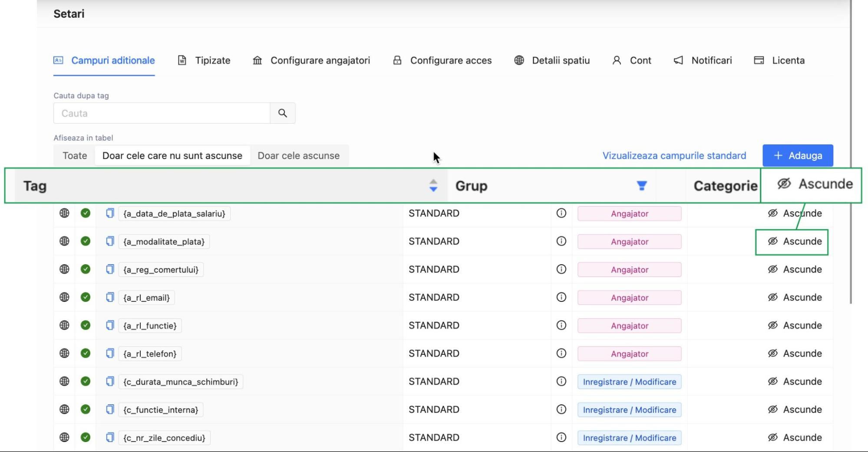Open Vizualizeaza campurile standard link
This screenshot has width=868, height=452.
pos(674,156)
